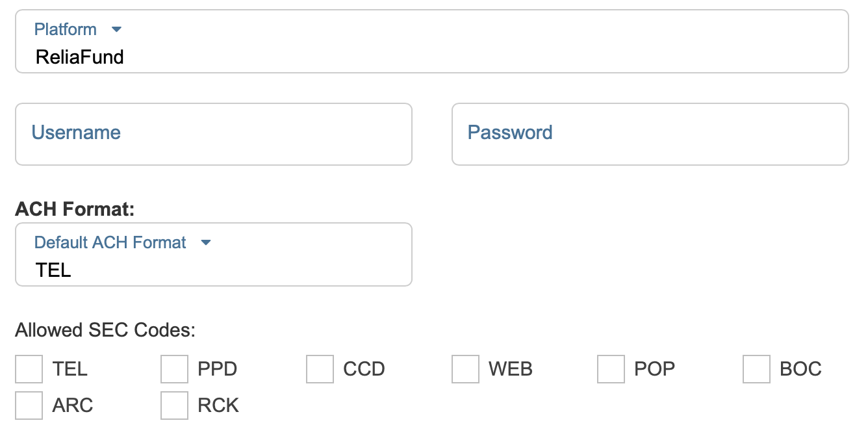Click the Platform dropdown arrow icon

pos(116,30)
